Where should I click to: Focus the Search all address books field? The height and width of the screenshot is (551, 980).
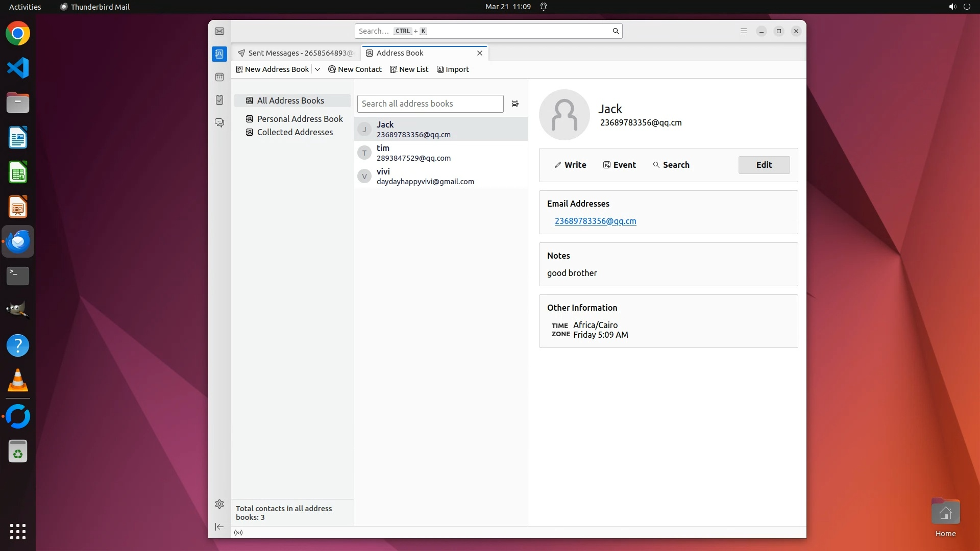click(430, 104)
